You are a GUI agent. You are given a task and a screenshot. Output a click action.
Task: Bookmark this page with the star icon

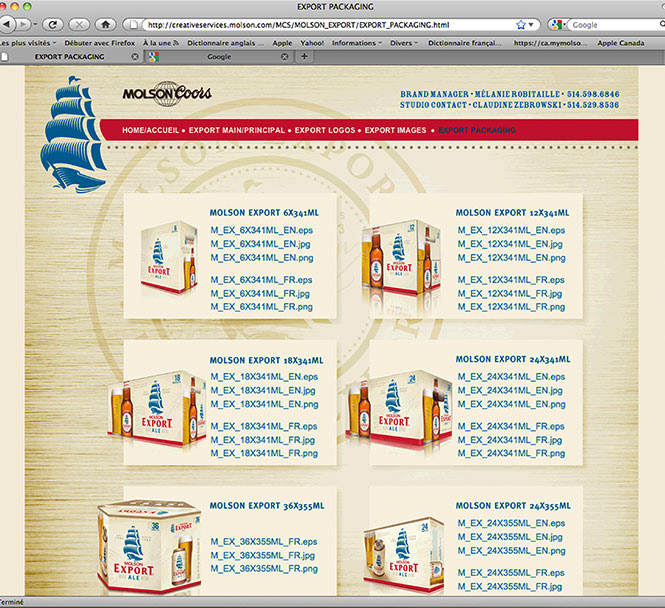(x=521, y=24)
